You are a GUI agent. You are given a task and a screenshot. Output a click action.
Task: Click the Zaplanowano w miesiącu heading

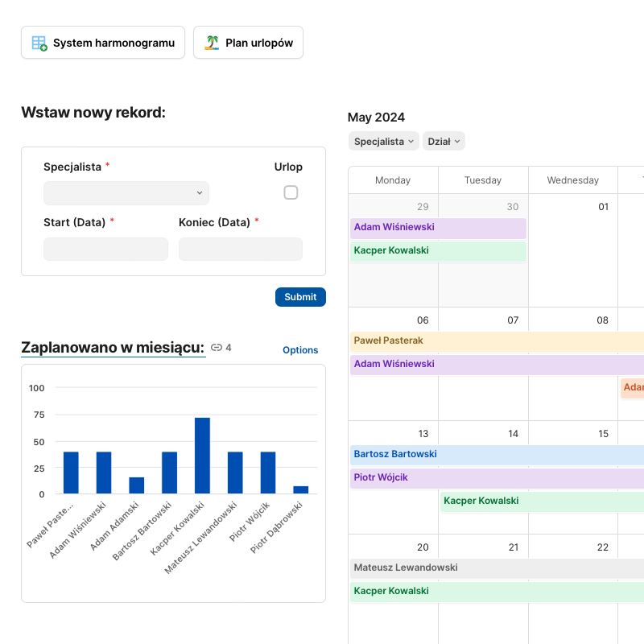point(113,348)
